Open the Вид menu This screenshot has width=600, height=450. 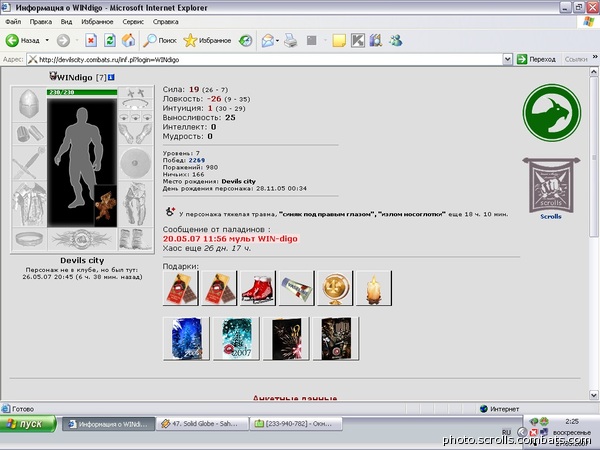(66, 22)
